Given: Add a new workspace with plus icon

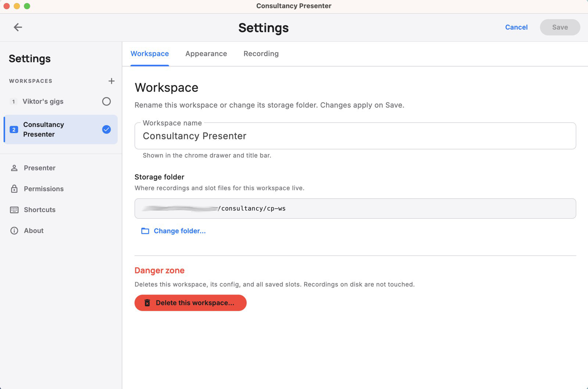Looking at the screenshot, I should tap(111, 81).
